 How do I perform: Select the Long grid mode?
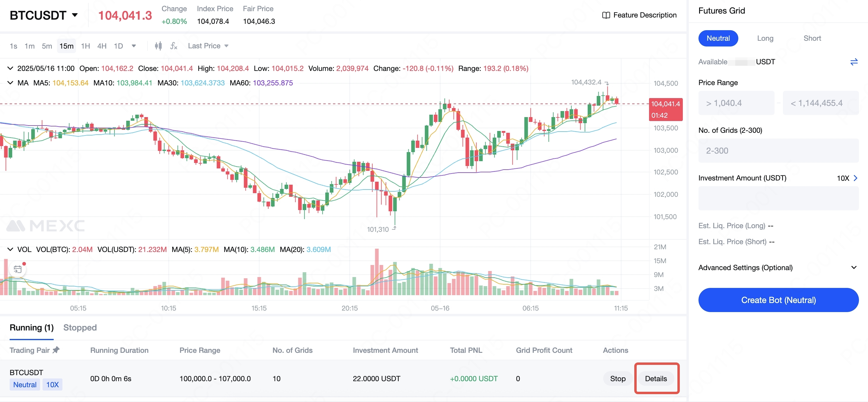tap(765, 38)
